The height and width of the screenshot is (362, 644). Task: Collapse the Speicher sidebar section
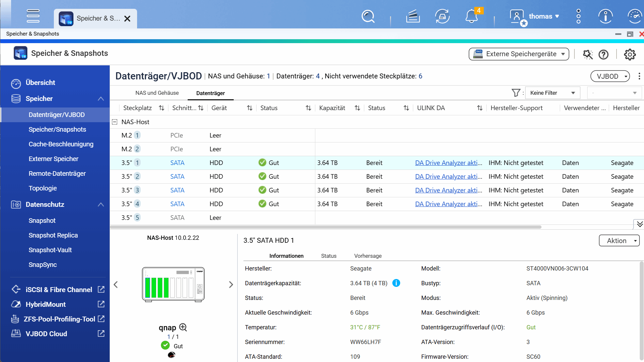101,98
